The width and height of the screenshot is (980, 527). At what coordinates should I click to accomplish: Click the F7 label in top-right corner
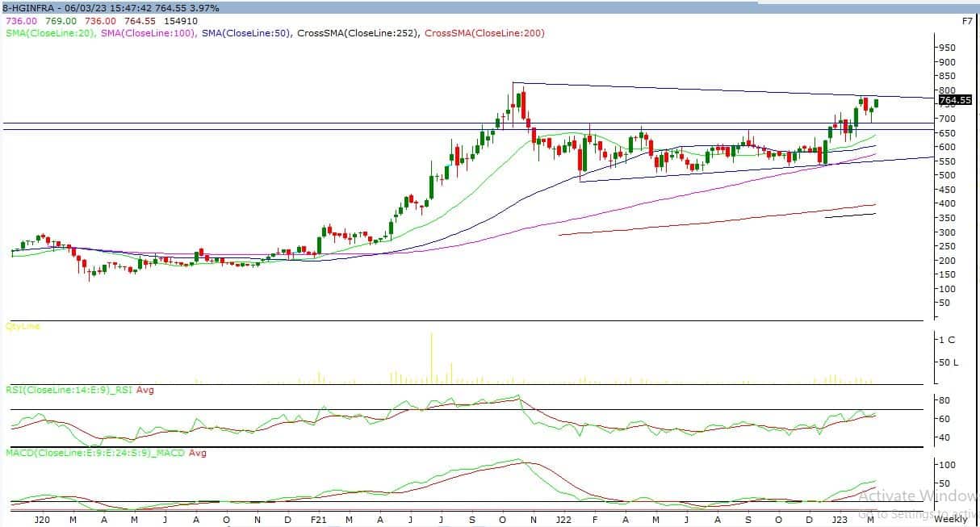(x=966, y=21)
